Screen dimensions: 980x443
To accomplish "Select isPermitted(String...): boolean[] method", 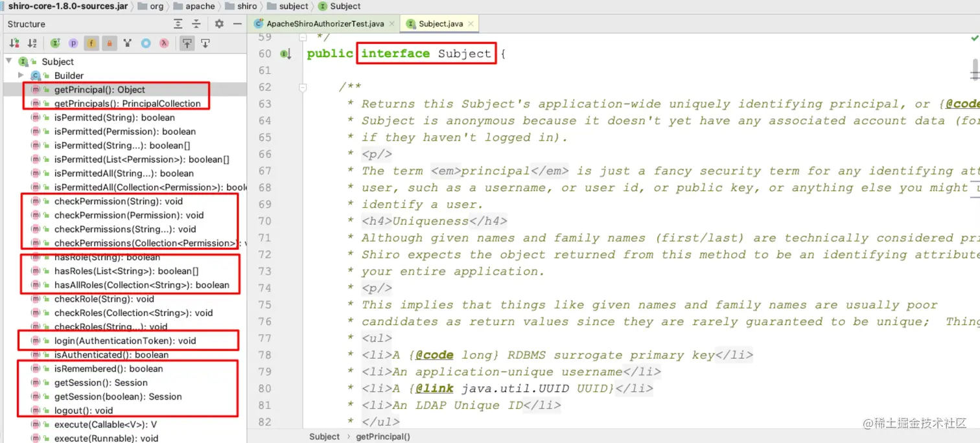I will (x=123, y=146).
